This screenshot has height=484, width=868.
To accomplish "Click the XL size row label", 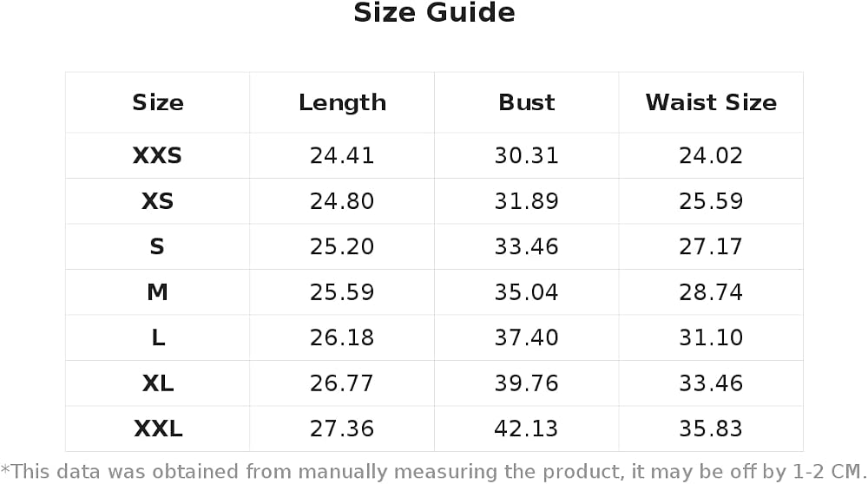I will [158, 383].
